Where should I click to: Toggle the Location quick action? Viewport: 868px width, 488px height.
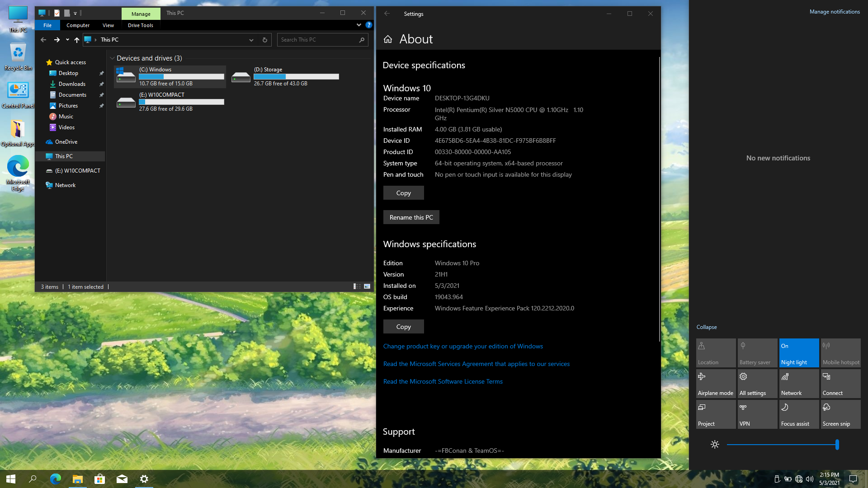point(716,353)
